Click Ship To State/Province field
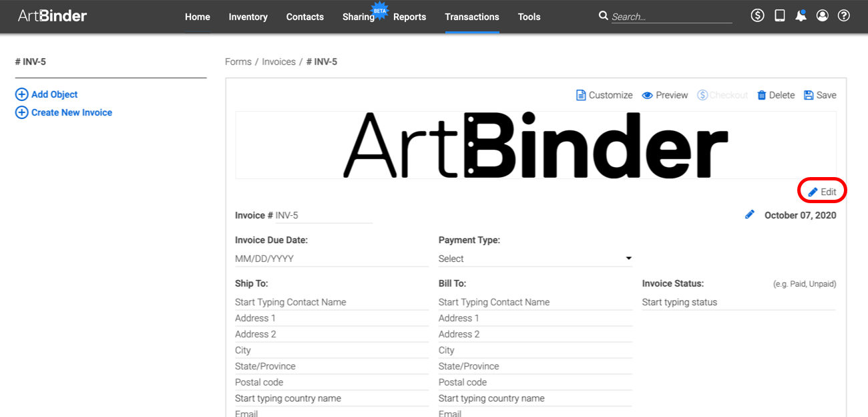 coord(332,366)
